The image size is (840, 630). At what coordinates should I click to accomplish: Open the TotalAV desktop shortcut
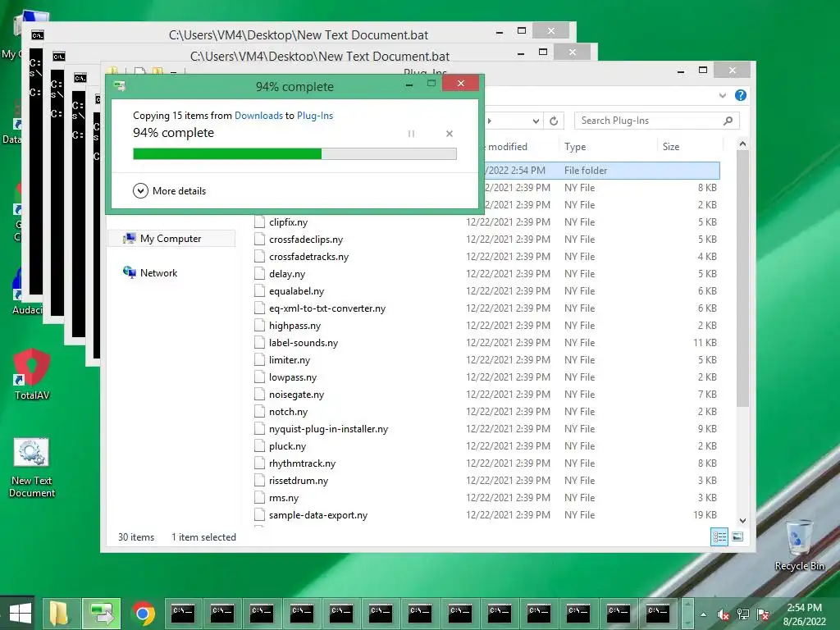tap(32, 374)
